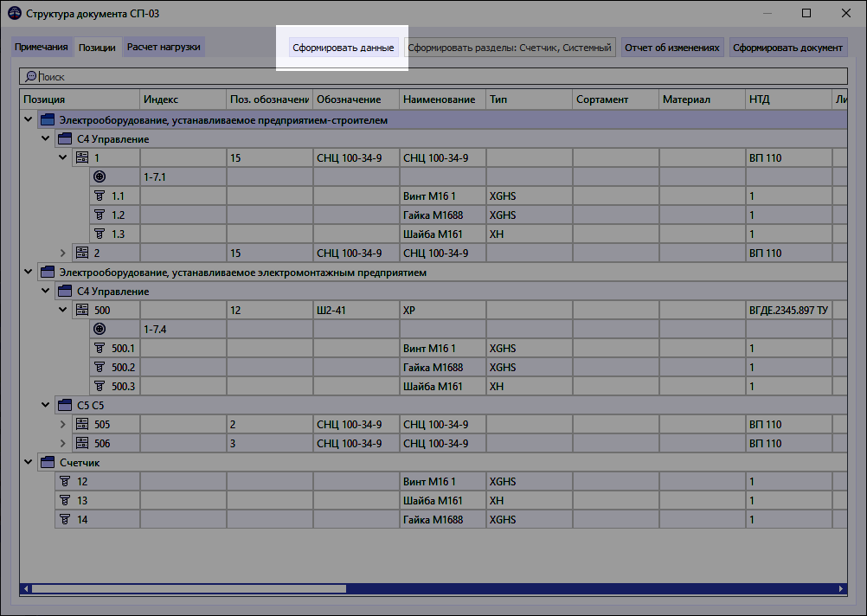Expand position 505 under С5 С5
The image size is (867, 616).
(x=61, y=424)
